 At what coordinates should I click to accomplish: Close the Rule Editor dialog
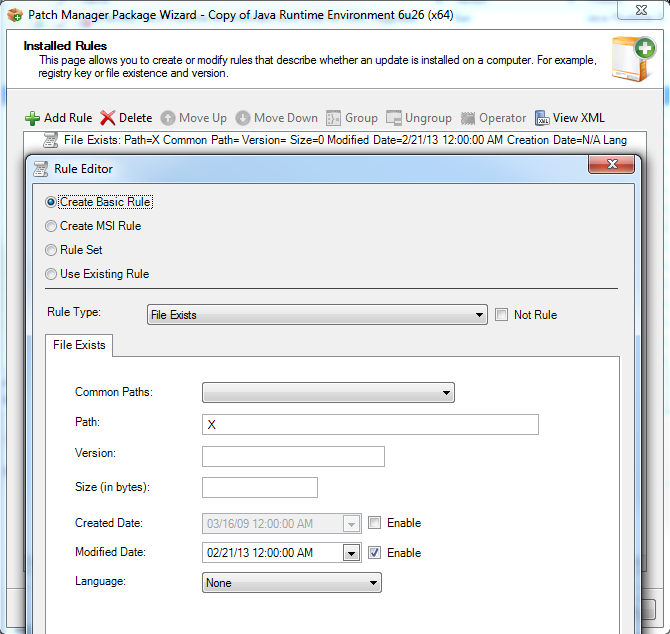click(x=611, y=164)
